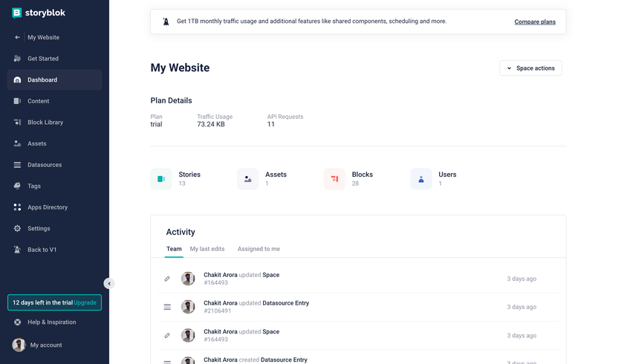624x364 pixels.
Task: Click pencil icon on first Space activity
Action: (x=167, y=279)
